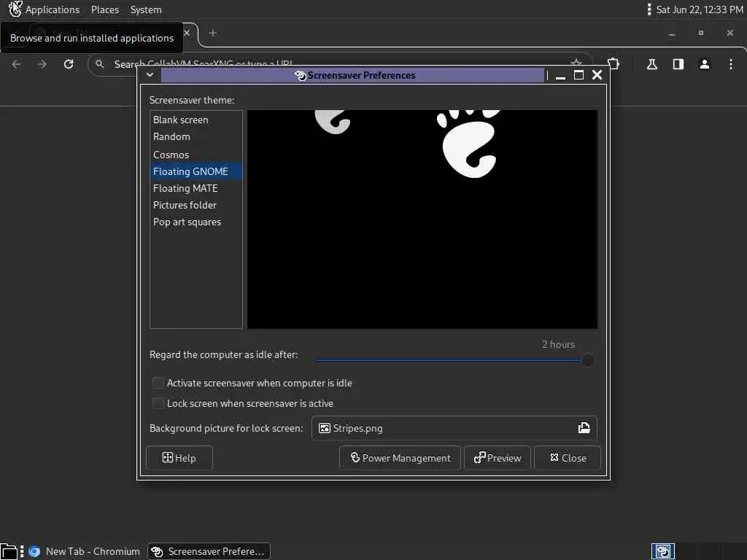Select the Pictures folder theme
The height and width of the screenshot is (560, 747).
196,205
